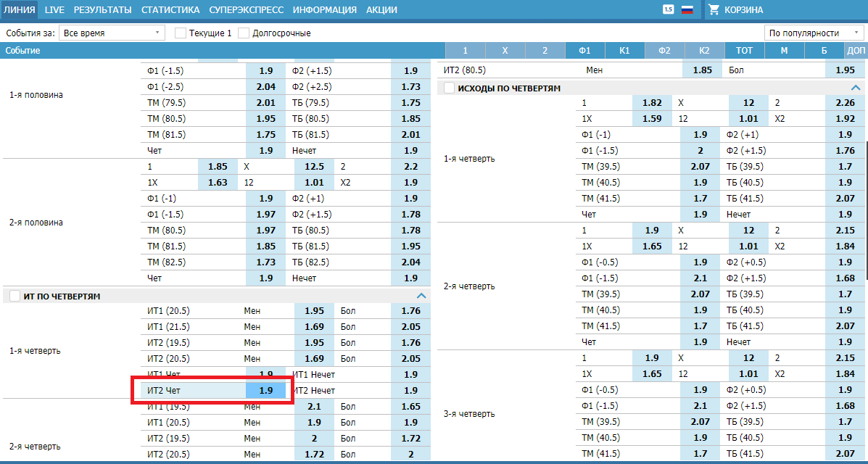Enable the Долгосрочные checkbox
Screen dimensions: 868x464
click(244, 33)
